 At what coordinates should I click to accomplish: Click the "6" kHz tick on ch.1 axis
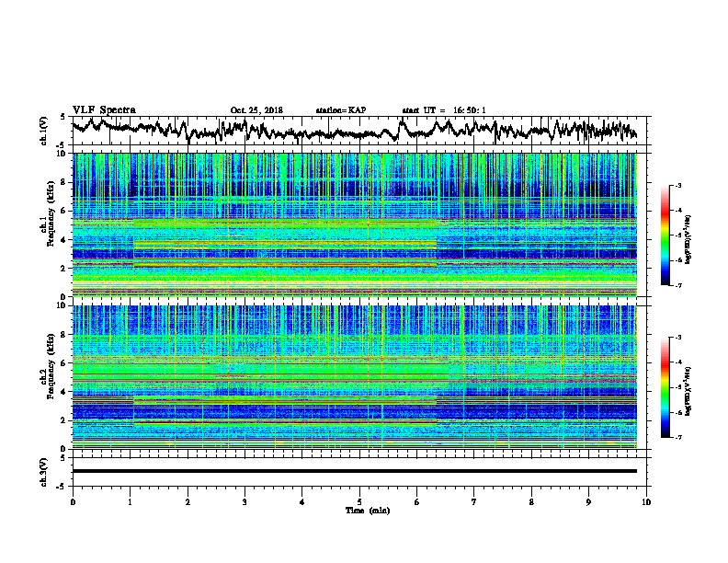(64, 211)
